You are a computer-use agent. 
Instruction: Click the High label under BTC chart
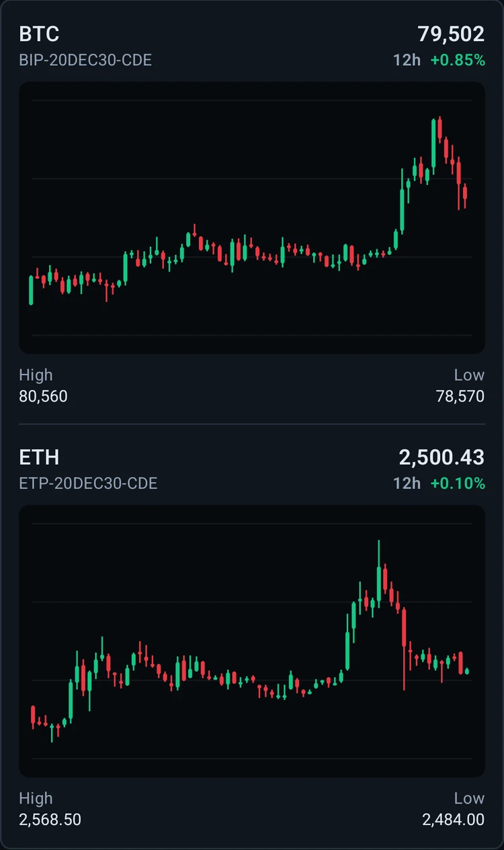(36, 375)
